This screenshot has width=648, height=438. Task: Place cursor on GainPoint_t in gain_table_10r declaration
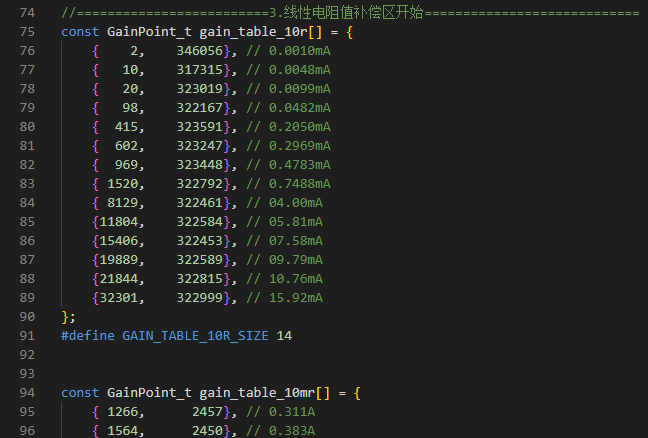tap(149, 32)
